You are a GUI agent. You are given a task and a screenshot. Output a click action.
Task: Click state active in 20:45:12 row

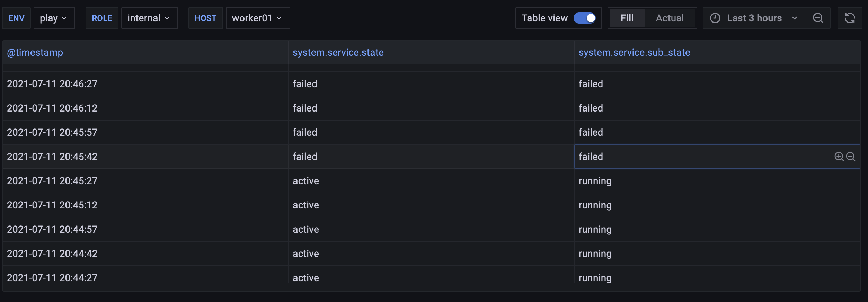tap(431, 205)
